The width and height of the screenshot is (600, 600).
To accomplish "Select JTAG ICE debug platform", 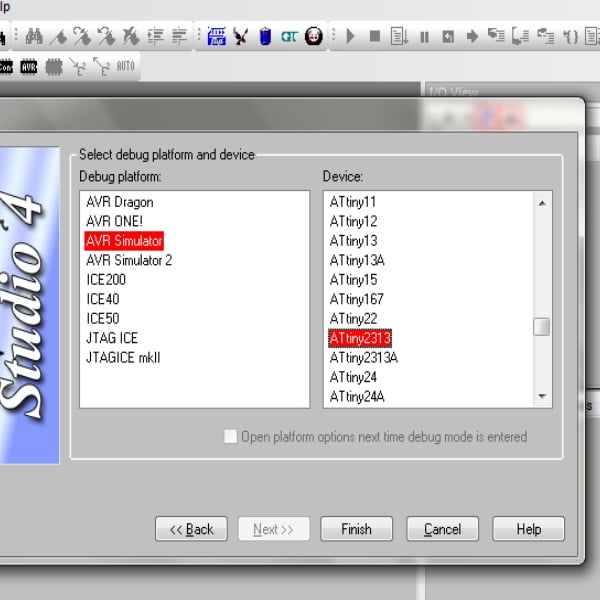I will [112, 338].
